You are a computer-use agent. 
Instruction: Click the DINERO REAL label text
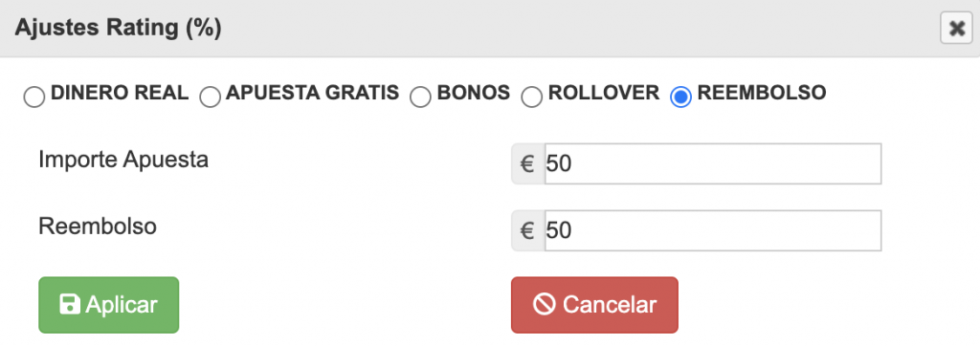[x=120, y=93]
